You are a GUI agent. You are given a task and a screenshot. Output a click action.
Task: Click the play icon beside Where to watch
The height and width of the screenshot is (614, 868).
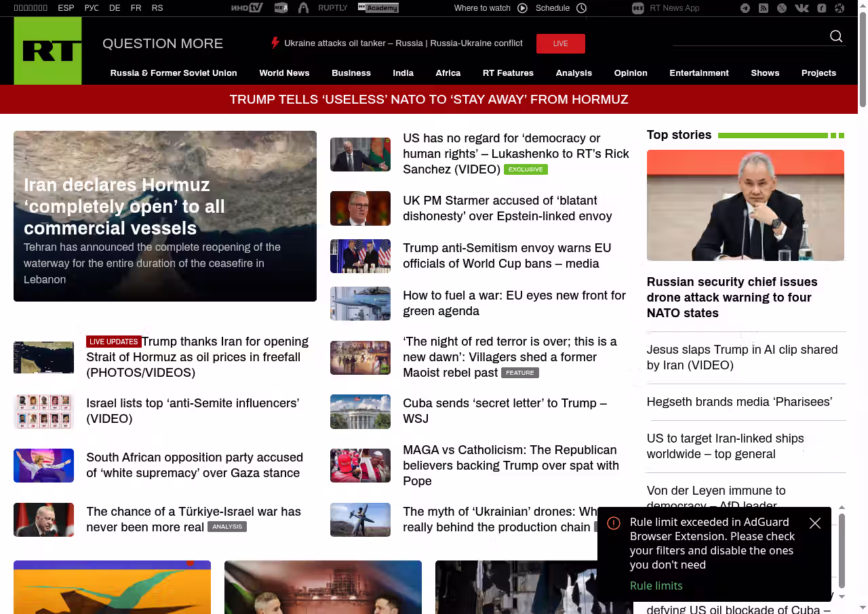tap(522, 8)
